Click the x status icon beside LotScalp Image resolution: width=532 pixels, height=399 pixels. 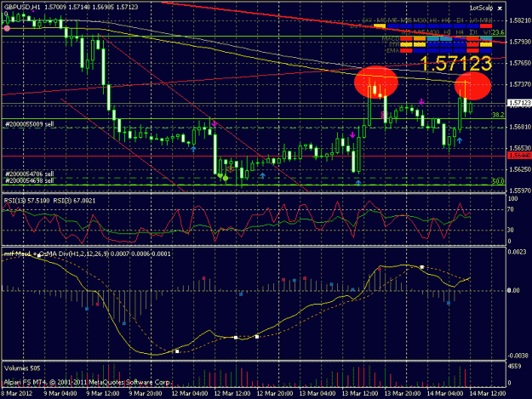pyautogui.click(x=500, y=9)
